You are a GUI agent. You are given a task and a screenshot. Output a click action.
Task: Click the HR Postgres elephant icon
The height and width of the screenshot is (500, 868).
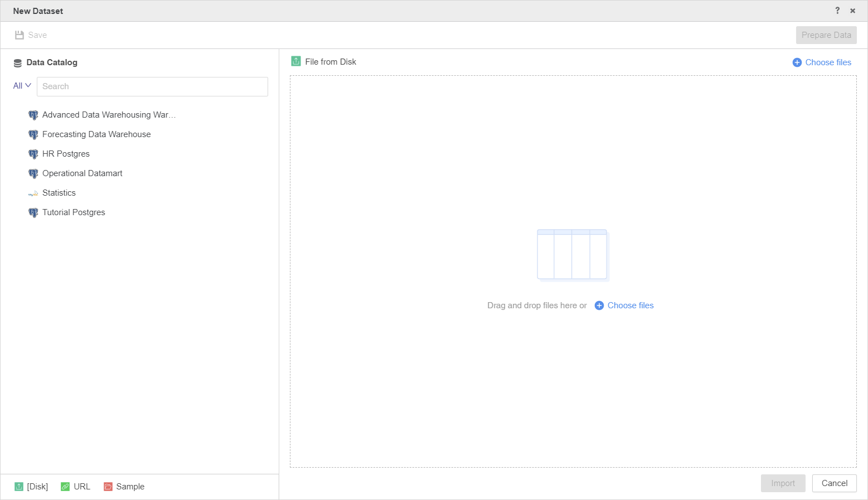[33, 154]
